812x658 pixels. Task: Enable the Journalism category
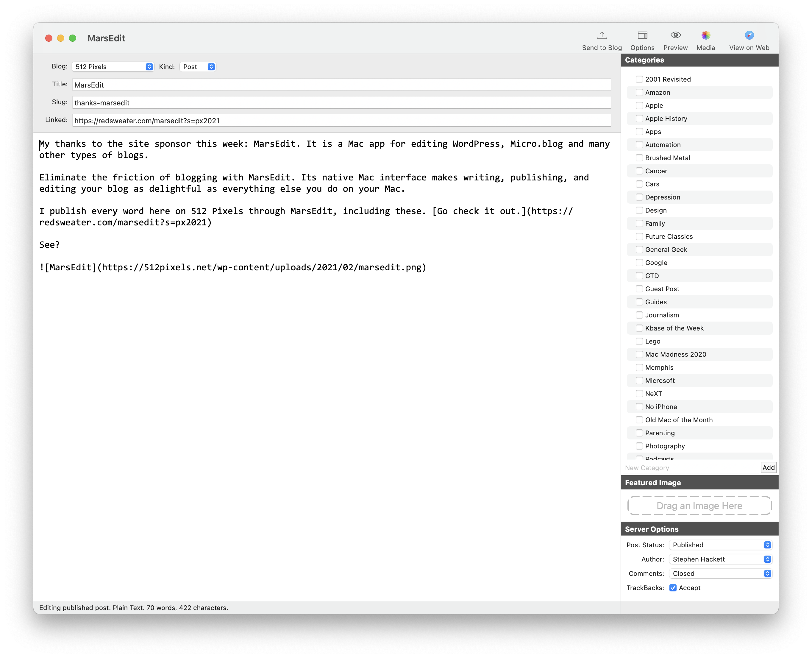pyautogui.click(x=639, y=315)
